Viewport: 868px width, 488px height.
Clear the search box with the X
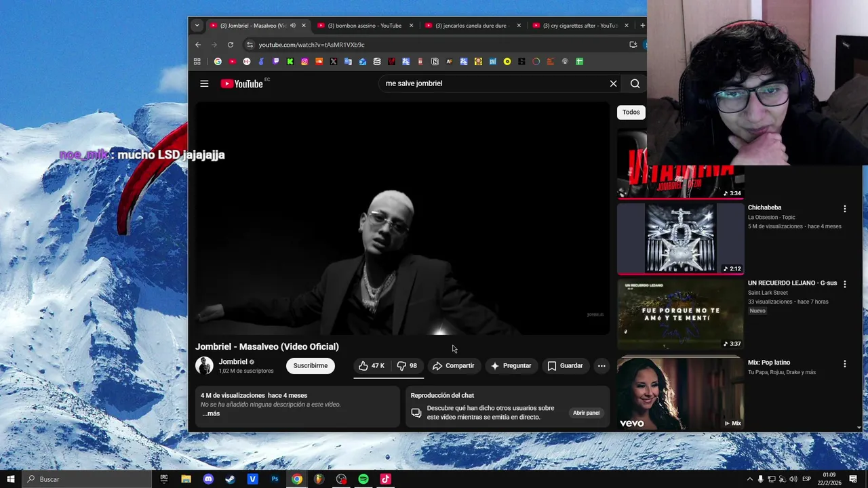(613, 83)
